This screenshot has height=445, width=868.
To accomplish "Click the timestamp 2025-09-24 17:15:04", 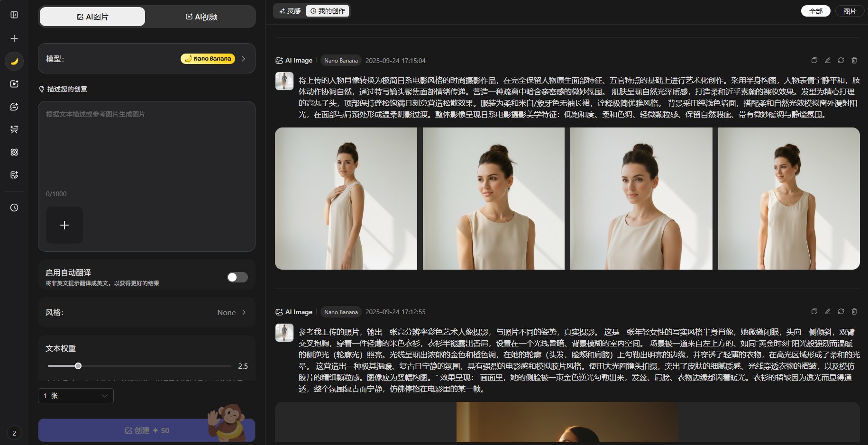I will [x=395, y=61].
